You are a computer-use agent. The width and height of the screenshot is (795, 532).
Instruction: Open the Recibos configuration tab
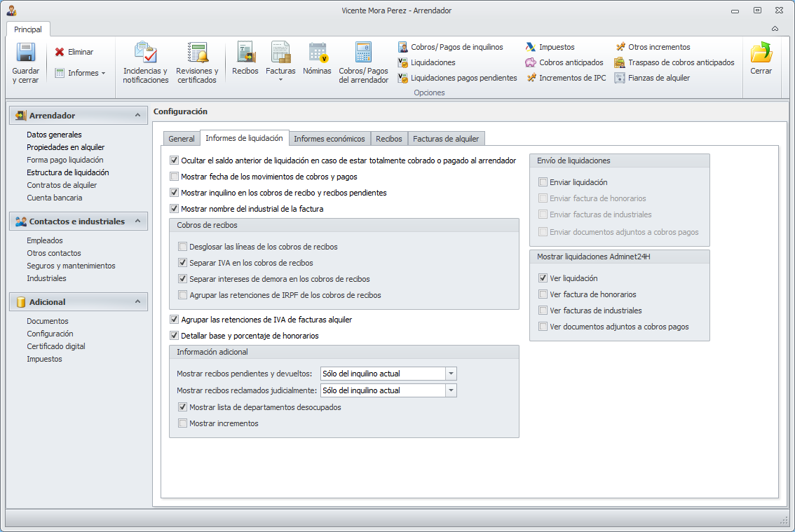coord(389,139)
